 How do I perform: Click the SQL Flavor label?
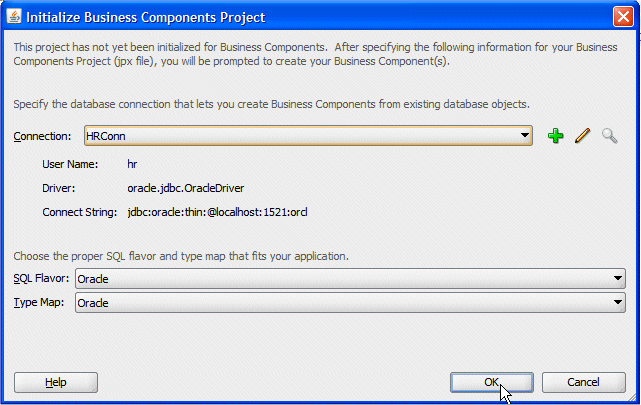(x=41, y=278)
